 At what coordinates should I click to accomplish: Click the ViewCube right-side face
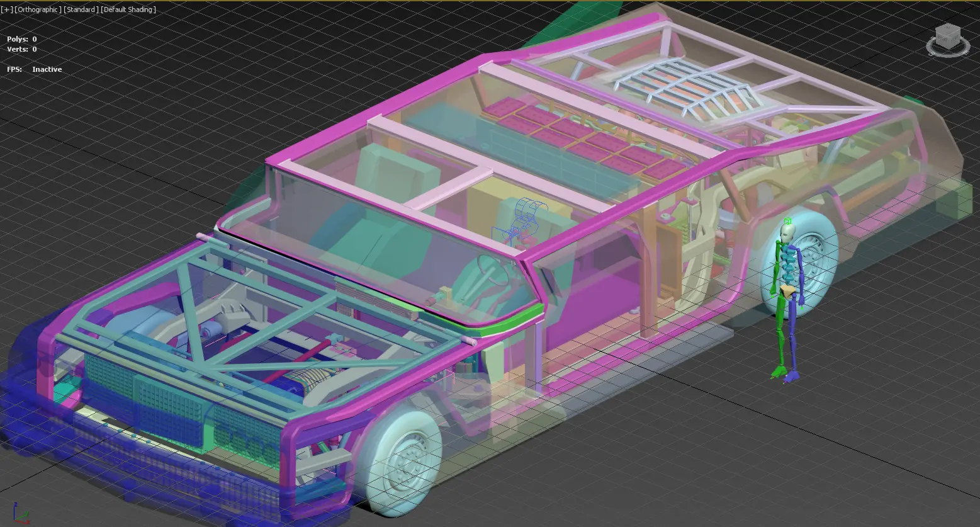(955, 40)
